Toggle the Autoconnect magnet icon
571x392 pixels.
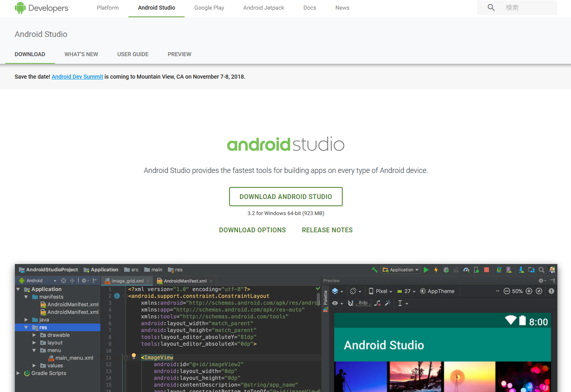pos(350,303)
